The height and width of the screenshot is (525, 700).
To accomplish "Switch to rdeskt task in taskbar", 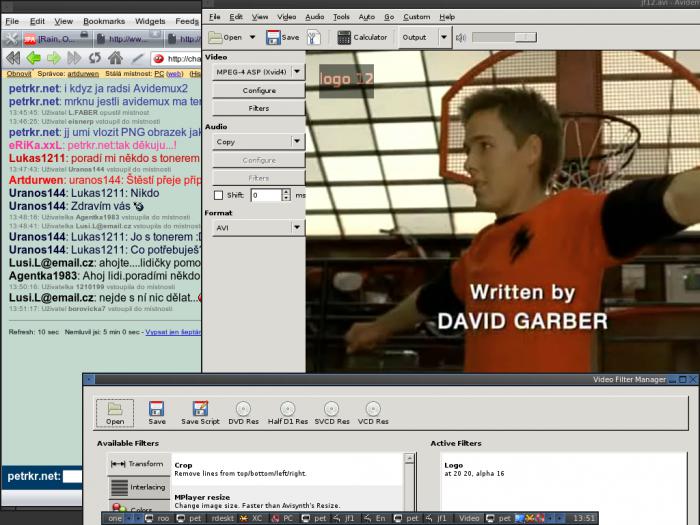I will (222, 518).
